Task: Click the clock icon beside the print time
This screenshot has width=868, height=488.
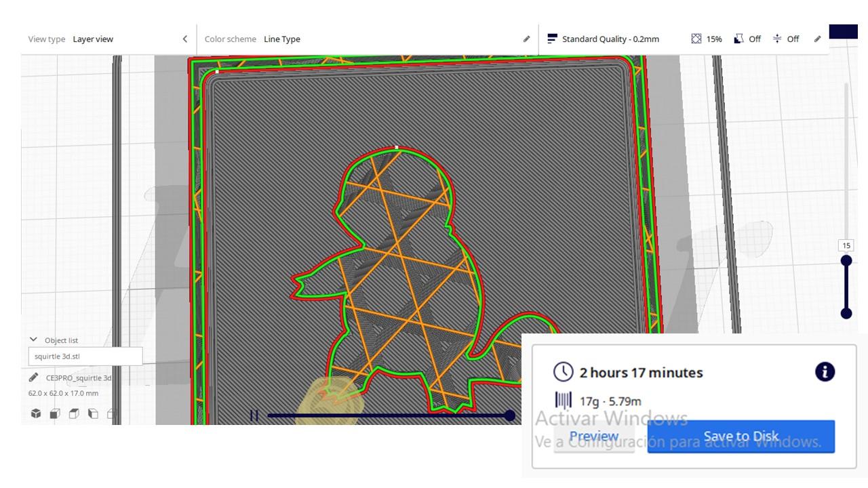Action: tap(564, 372)
